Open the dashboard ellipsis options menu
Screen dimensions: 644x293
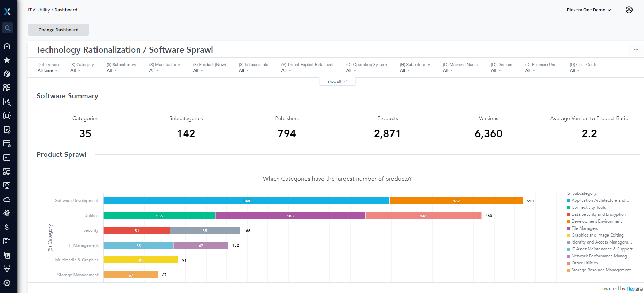[x=636, y=49]
